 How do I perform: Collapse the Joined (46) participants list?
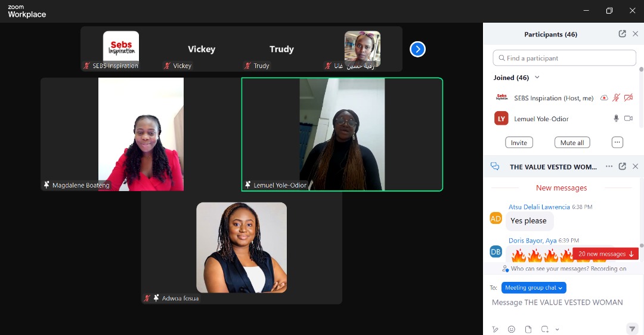coord(537,78)
